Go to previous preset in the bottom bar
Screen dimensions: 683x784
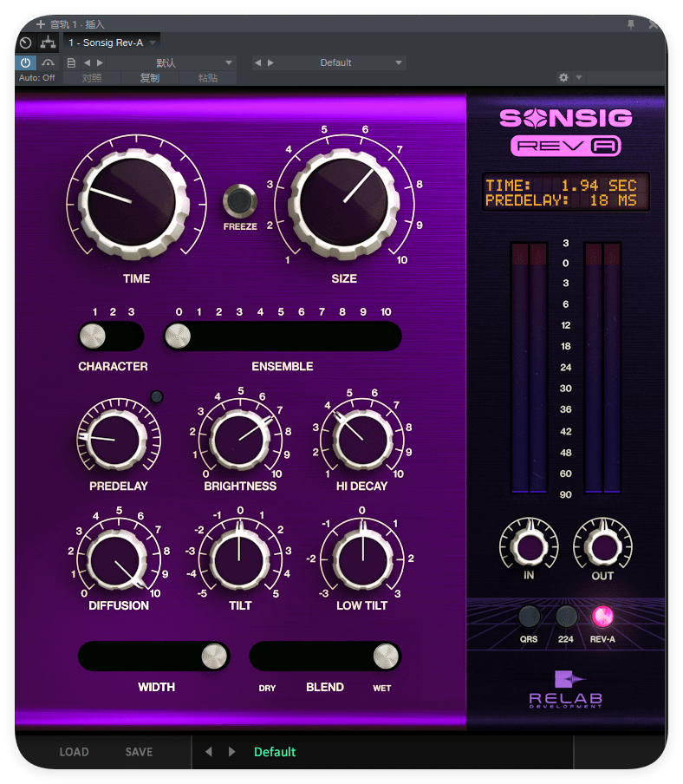(209, 752)
